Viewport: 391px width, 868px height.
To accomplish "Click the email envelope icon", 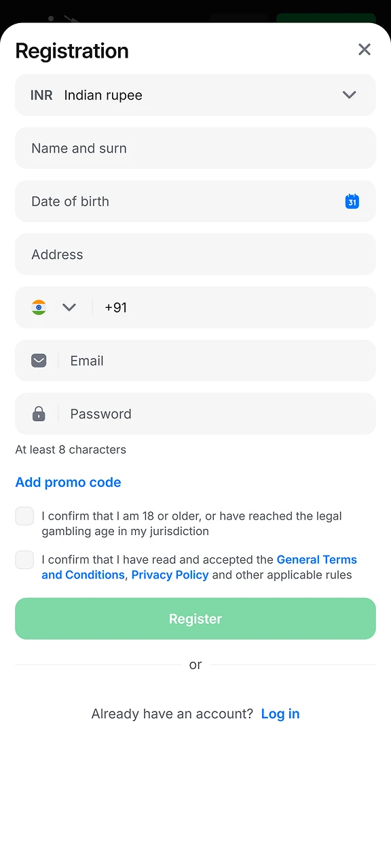I will coord(39,360).
